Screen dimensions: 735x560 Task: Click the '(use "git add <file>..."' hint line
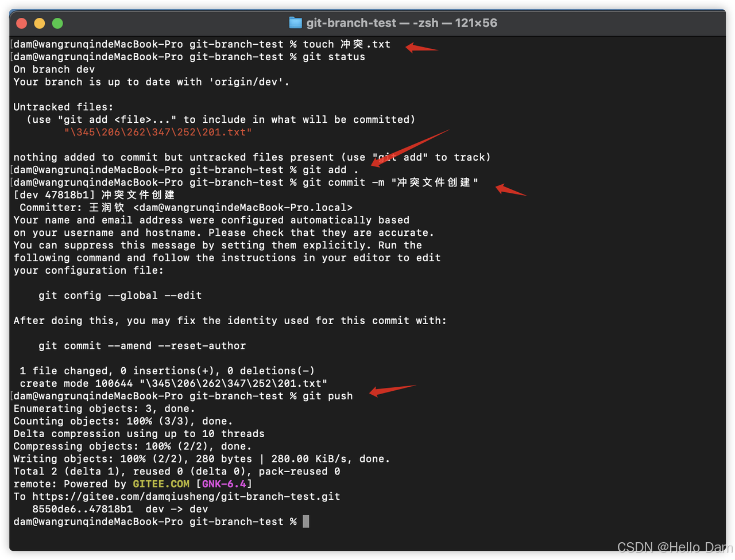(x=220, y=120)
